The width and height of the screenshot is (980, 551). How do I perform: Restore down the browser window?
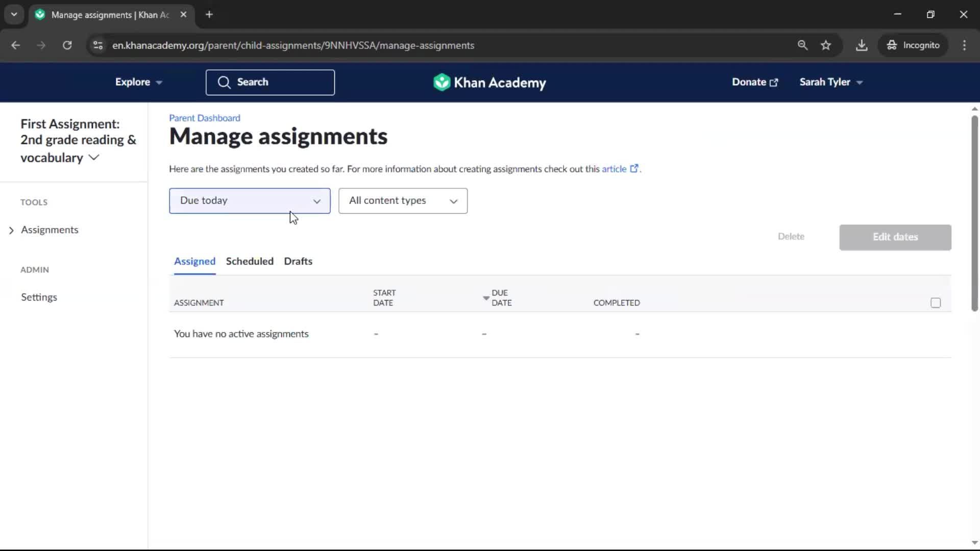tap(930, 14)
